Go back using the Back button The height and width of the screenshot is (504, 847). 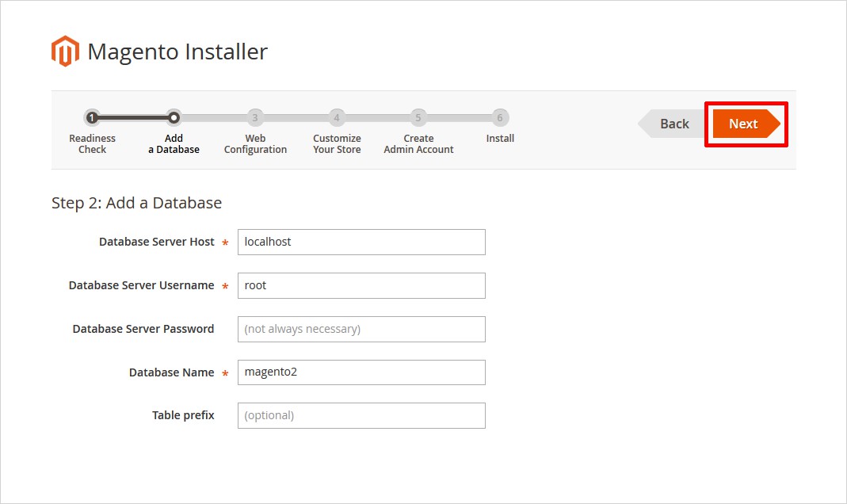coord(673,124)
